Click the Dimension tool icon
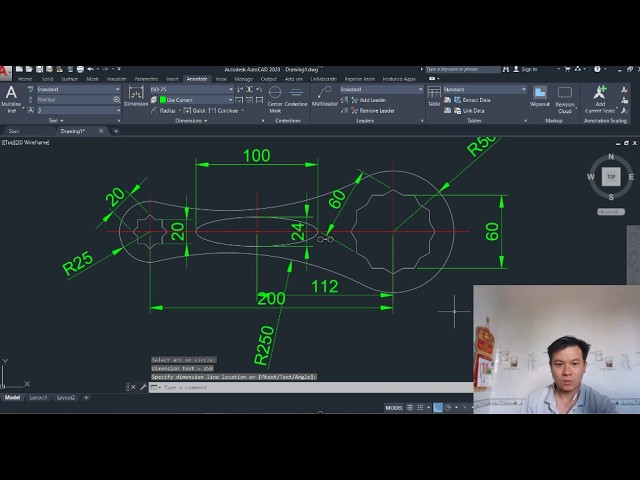 136,96
